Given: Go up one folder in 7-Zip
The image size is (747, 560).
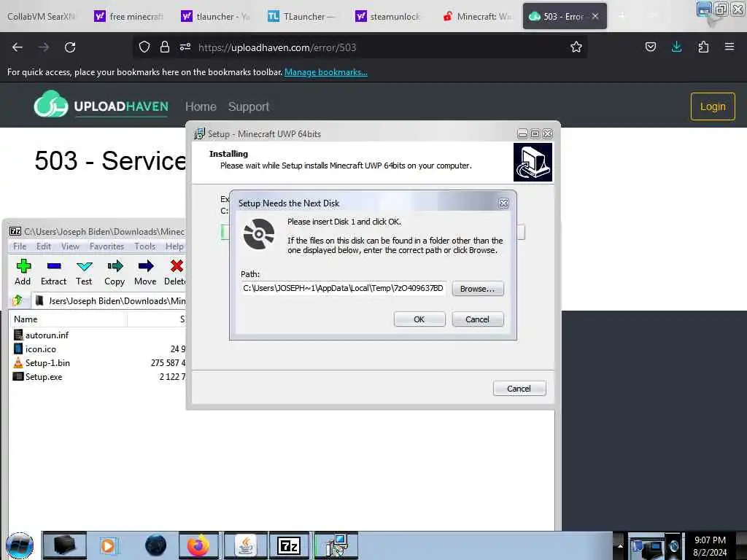Looking at the screenshot, I should (x=18, y=300).
